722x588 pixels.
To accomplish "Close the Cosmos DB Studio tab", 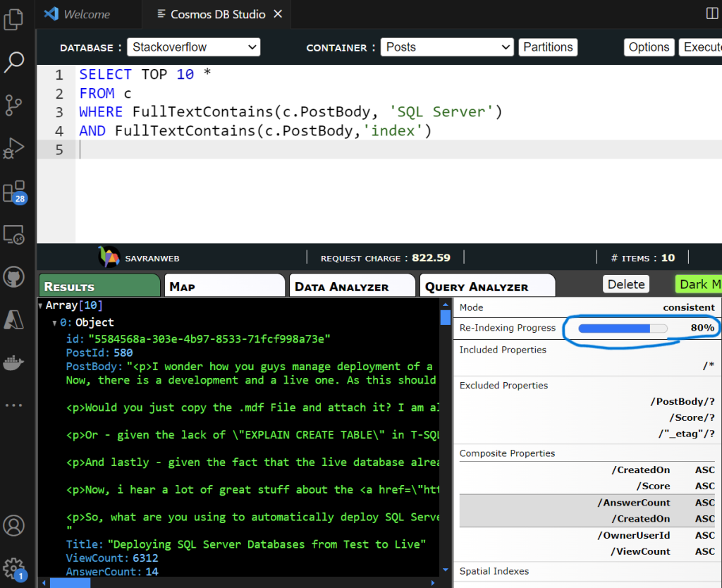I will [x=278, y=14].
